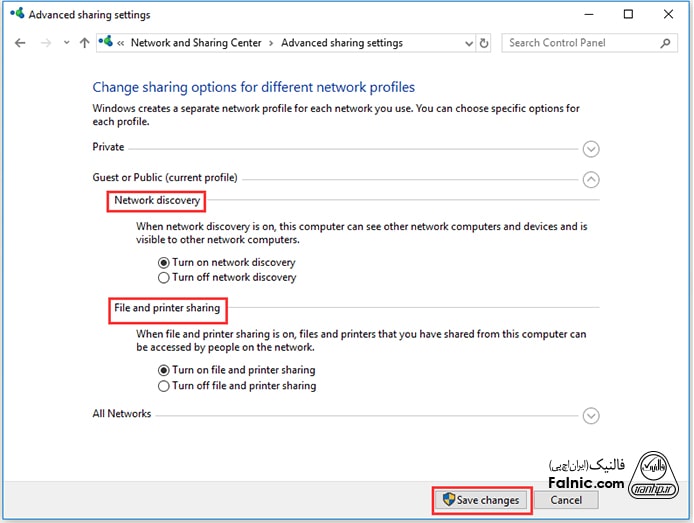Image resolution: width=694 pixels, height=523 pixels.
Task: Select Turn off file and printer sharing
Action: click(x=164, y=385)
